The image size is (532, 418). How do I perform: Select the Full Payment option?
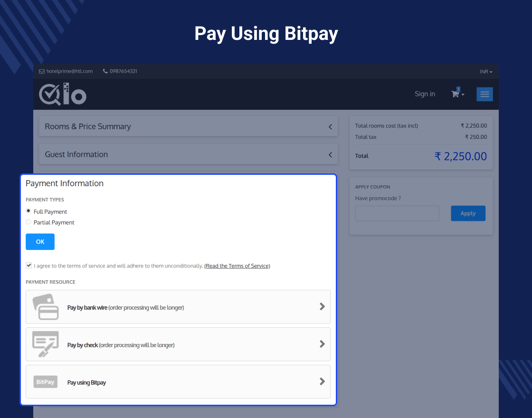[28, 211]
